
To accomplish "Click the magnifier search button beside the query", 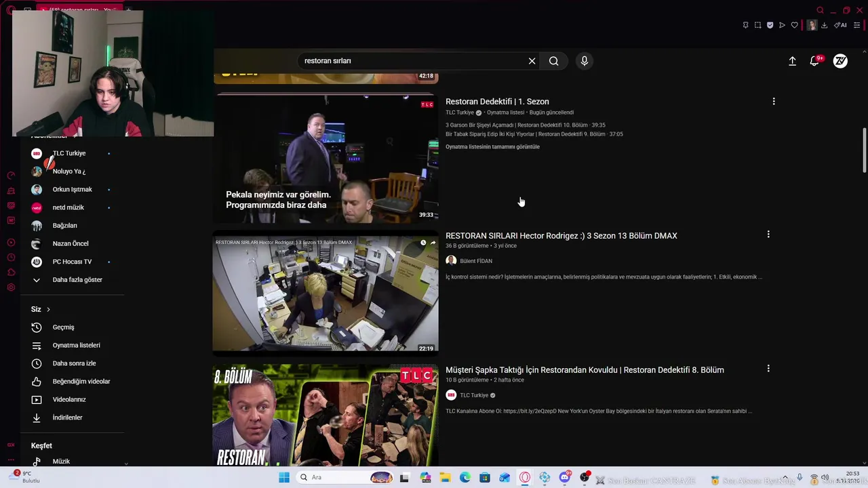I will click(554, 61).
